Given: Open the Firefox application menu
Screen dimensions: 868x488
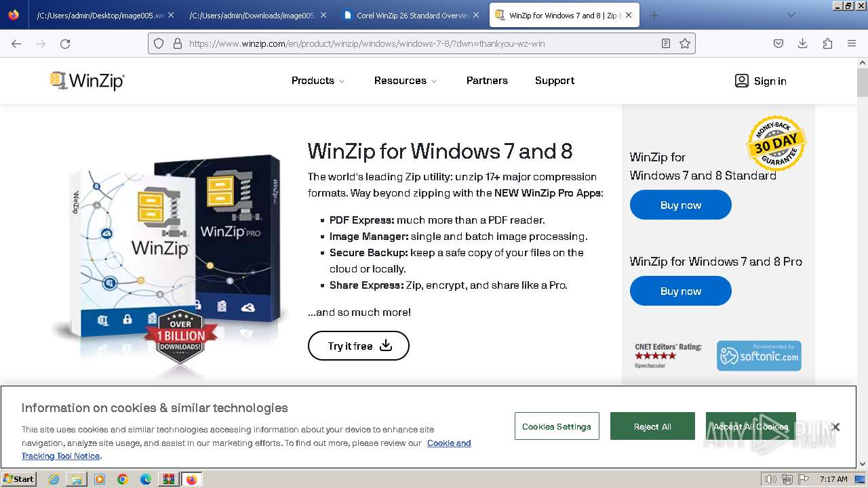Looking at the screenshot, I should (852, 43).
